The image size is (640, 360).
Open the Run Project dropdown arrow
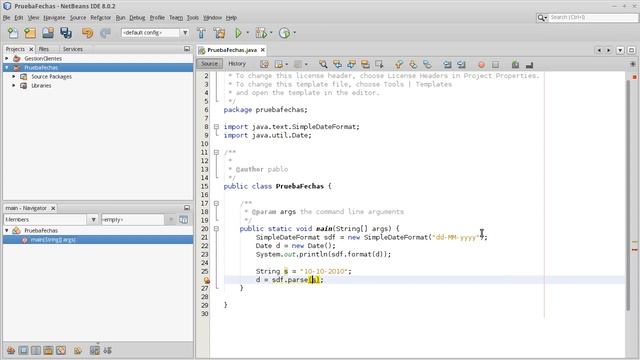[x=247, y=33]
